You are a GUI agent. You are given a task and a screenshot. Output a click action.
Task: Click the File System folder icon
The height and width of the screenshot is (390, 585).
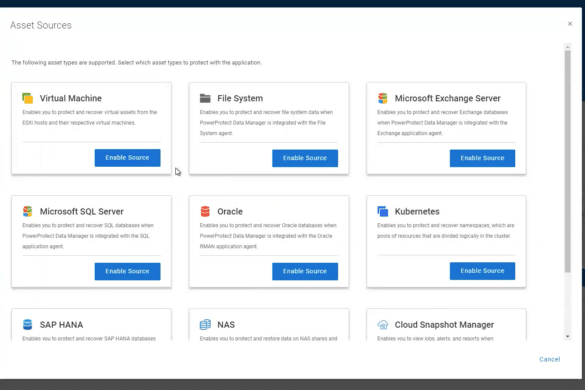[x=205, y=98]
